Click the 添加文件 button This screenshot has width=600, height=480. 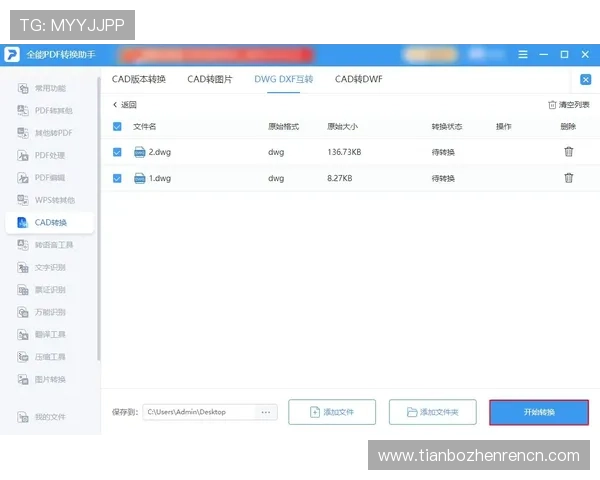click(332, 412)
